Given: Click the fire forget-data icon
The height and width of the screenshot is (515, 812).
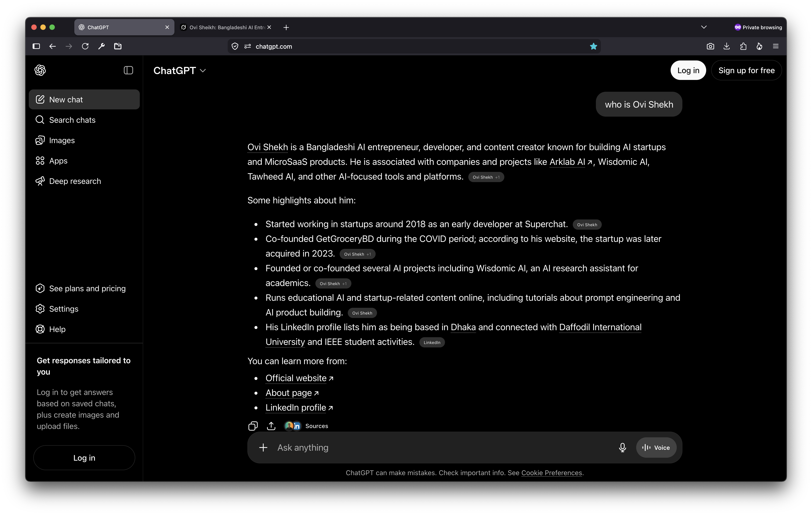Looking at the screenshot, I should tap(759, 46).
